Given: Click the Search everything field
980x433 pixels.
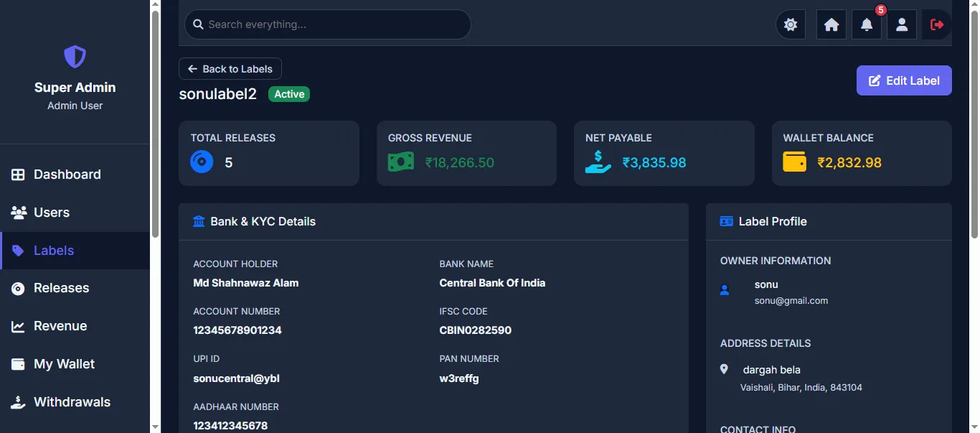Looking at the screenshot, I should (x=328, y=24).
